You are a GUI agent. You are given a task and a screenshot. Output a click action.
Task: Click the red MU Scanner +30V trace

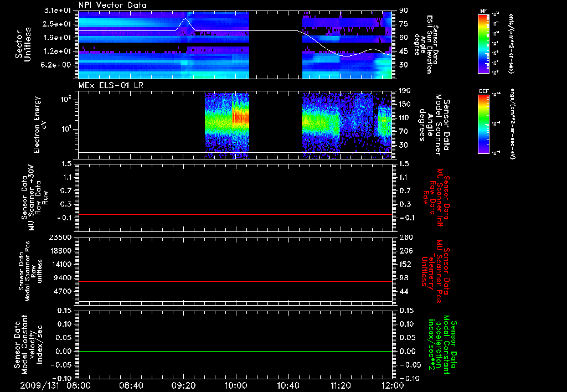[x=235, y=215]
